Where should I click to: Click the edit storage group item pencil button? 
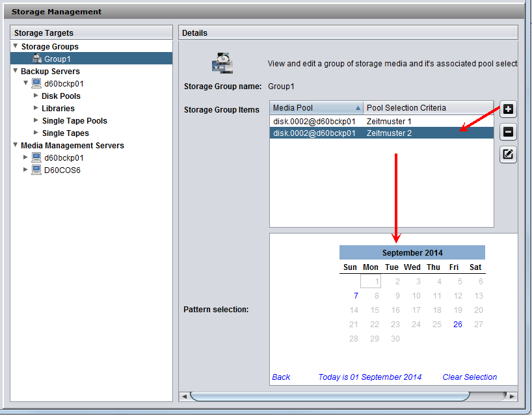(x=508, y=155)
